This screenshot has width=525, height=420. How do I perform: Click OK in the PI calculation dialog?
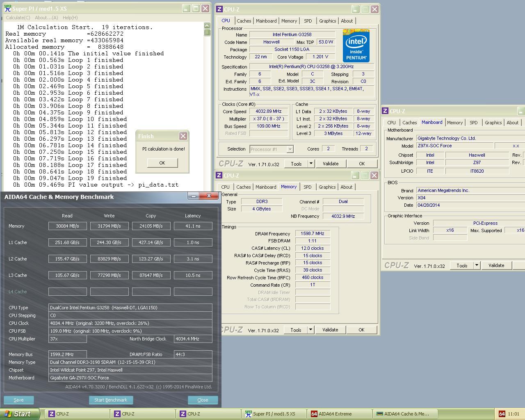[x=162, y=163]
